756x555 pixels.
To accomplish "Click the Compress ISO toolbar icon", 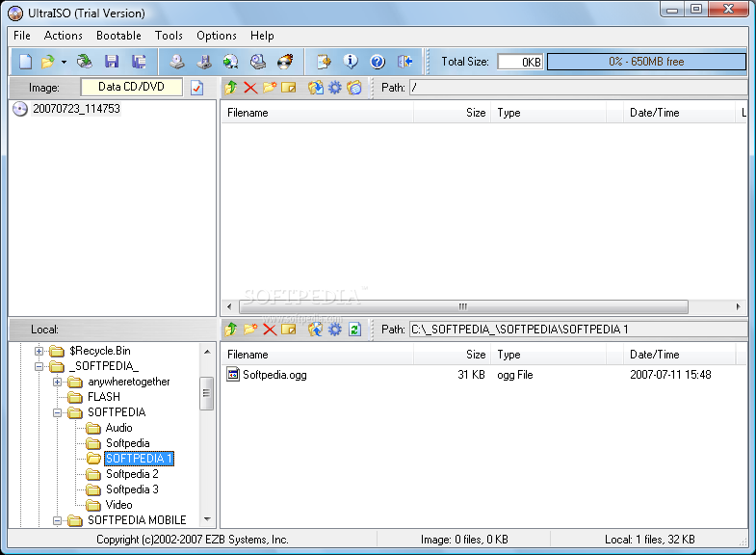I will pos(204,62).
